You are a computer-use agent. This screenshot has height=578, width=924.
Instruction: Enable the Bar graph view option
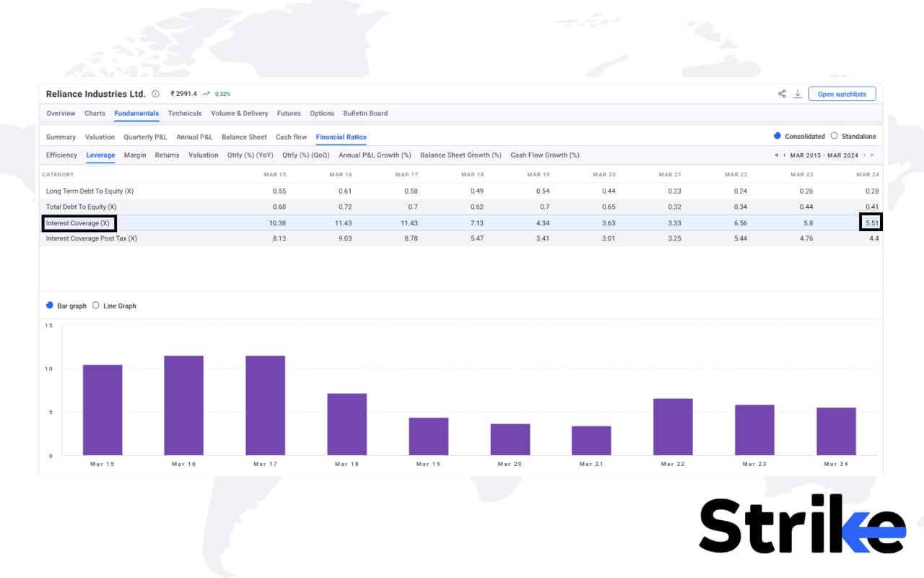tap(50, 306)
